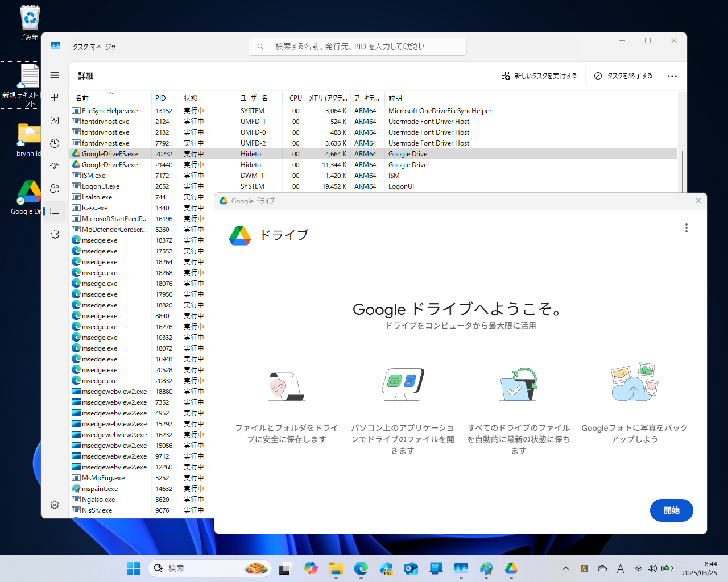Screen dimensions: 728x582
Task: Expand hidden icons in the system tray
Action: (566, 568)
